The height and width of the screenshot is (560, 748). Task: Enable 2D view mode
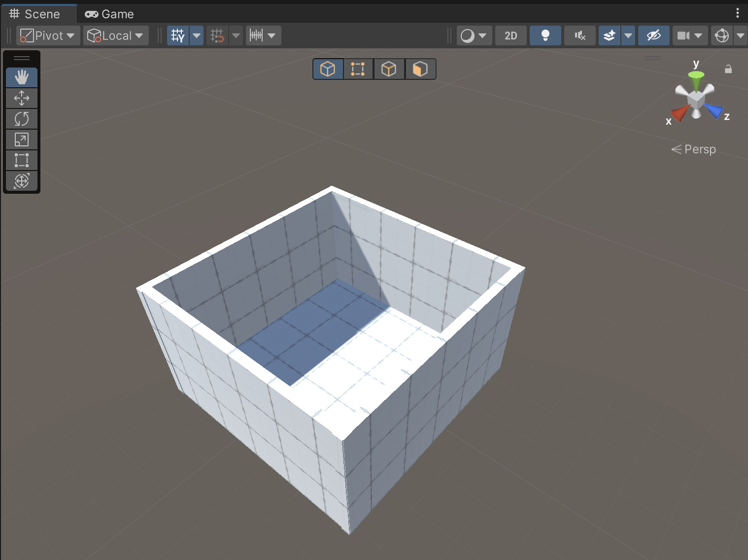click(510, 35)
